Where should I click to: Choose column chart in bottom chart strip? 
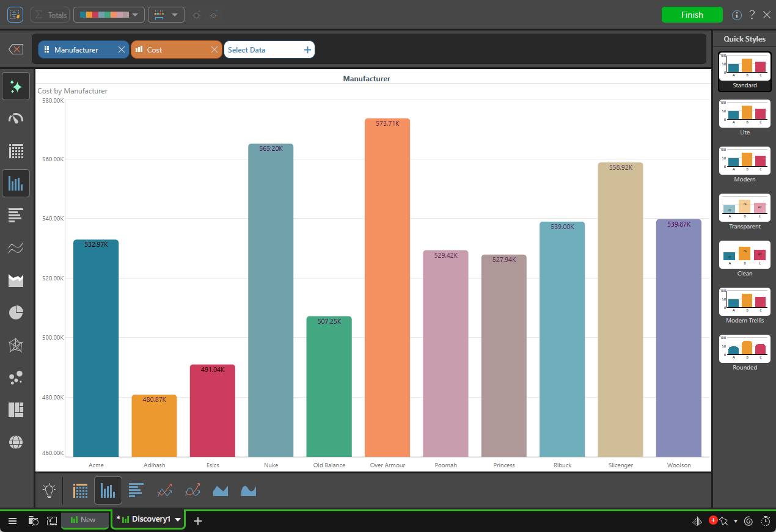pyautogui.click(x=108, y=490)
